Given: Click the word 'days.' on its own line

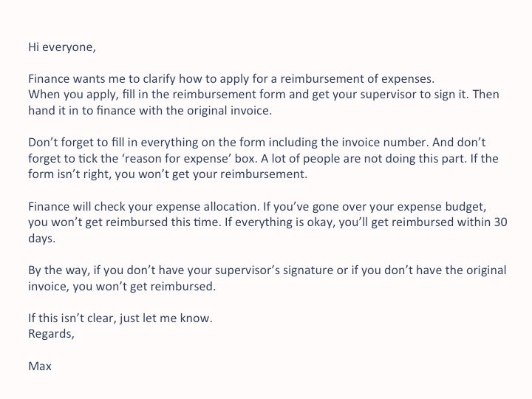Looking at the screenshot, I should click(41, 240).
